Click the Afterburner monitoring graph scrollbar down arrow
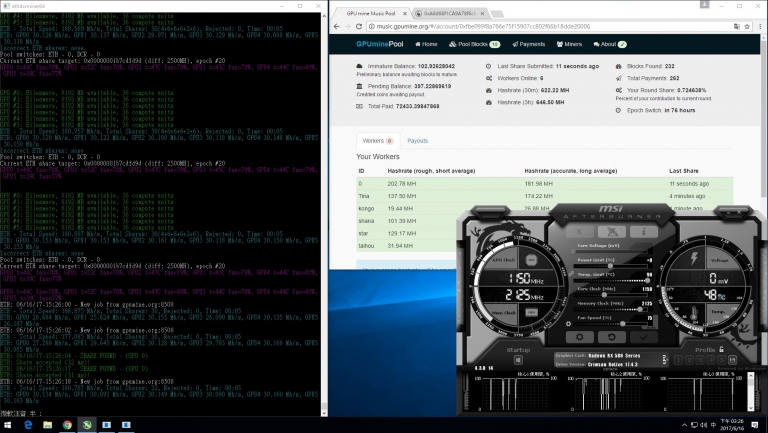The height and width of the screenshot is (433, 768). click(x=751, y=408)
